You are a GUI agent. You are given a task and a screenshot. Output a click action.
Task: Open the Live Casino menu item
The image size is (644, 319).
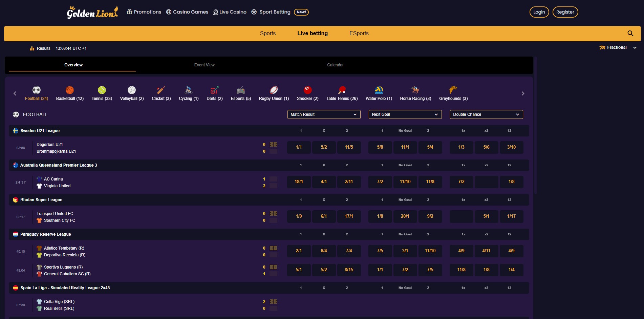[x=230, y=12]
